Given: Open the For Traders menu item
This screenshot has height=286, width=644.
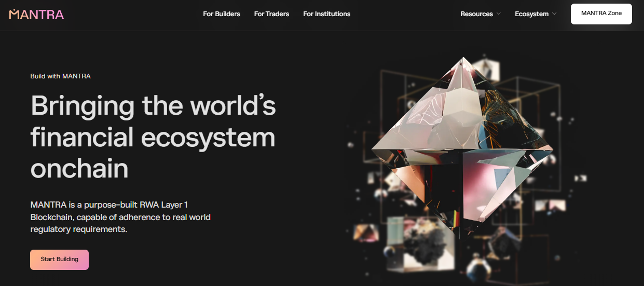Looking at the screenshot, I should 271,14.
